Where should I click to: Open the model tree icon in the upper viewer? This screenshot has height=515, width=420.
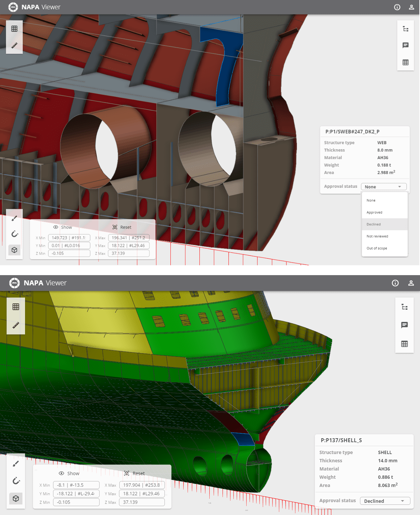(x=405, y=29)
